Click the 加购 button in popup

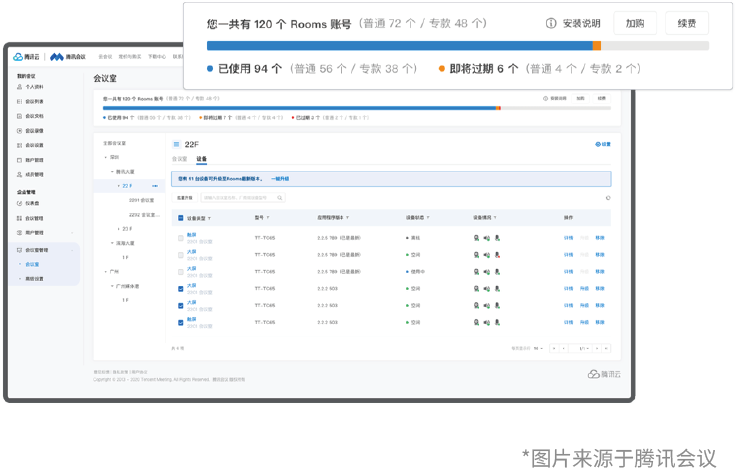pos(635,23)
